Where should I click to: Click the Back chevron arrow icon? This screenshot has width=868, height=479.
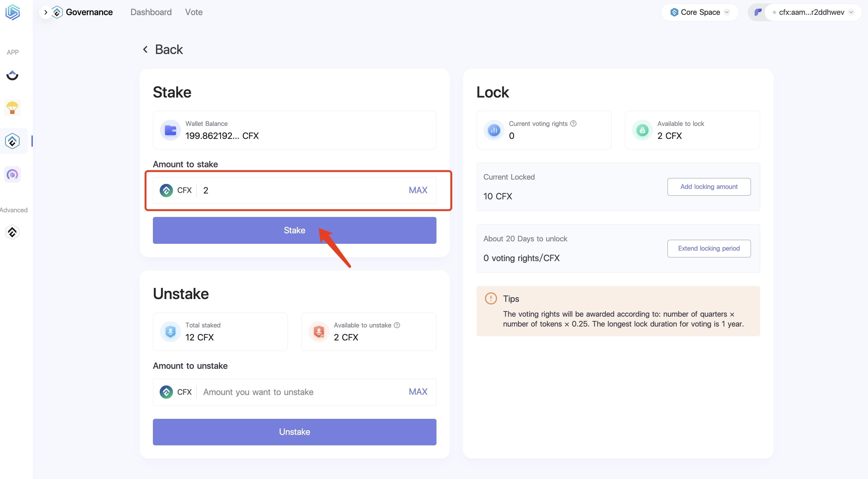tap(145, 49)
